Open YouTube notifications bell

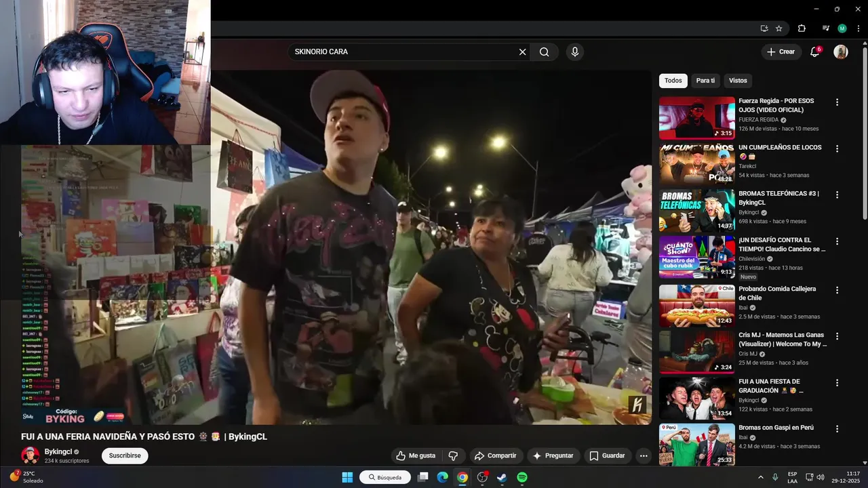tap(815, 52)
